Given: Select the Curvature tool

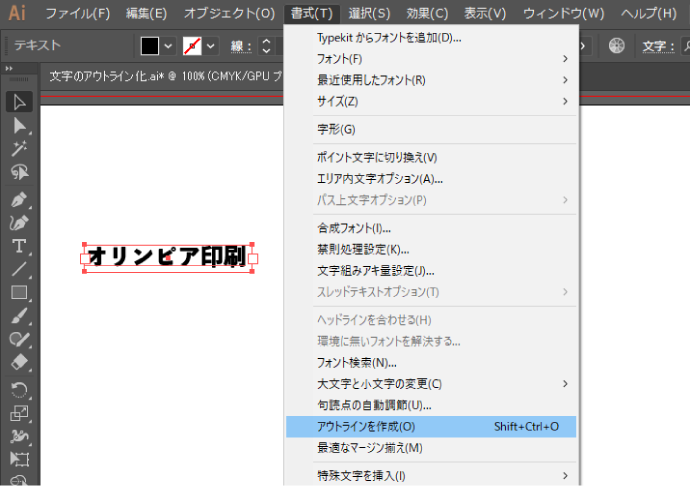Looking at the screenshot, I should (x=19, y=223).
